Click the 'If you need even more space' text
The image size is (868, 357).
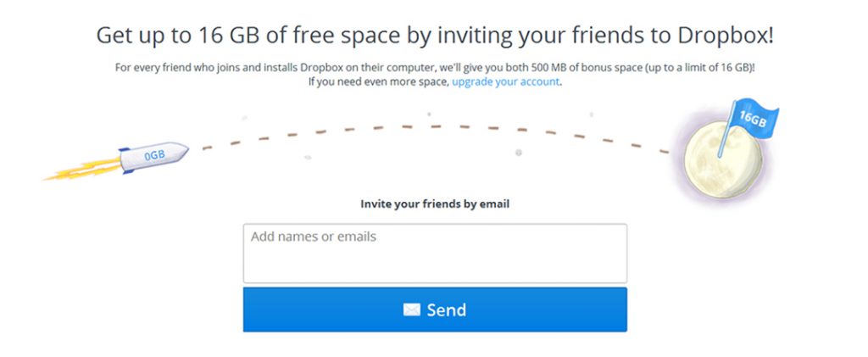pyautogui.click(x=379, y=82)
